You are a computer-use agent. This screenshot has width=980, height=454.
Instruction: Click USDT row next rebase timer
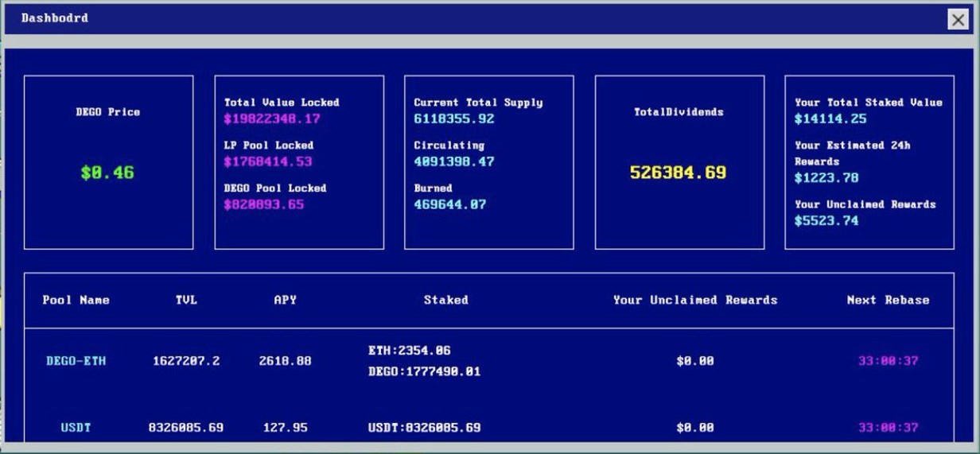click(x=889, y=428)
